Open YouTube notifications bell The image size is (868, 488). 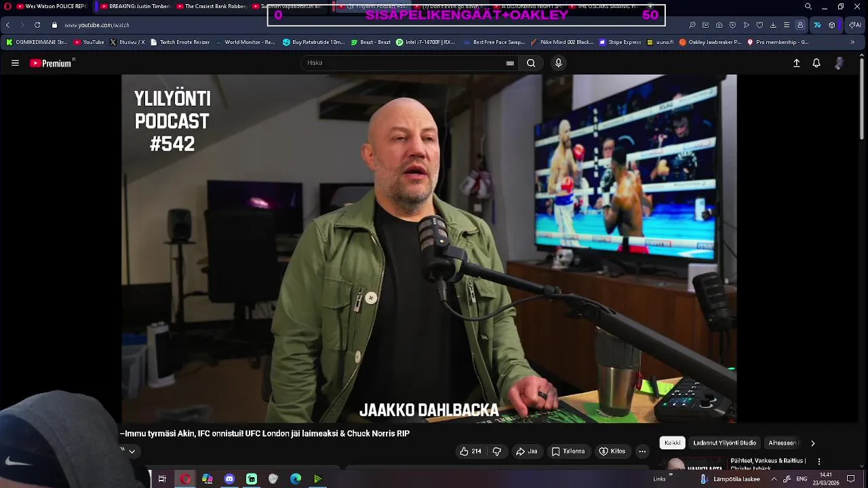tap(816, 63)
